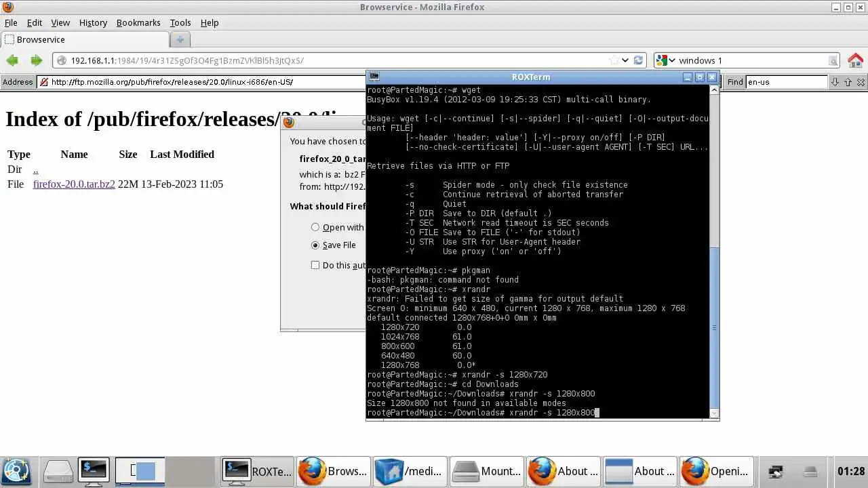Click the '1024x768 61.0' mode line
Viewport: 868px width, 488px height.
pyautogui.click(x=427, y=337)
